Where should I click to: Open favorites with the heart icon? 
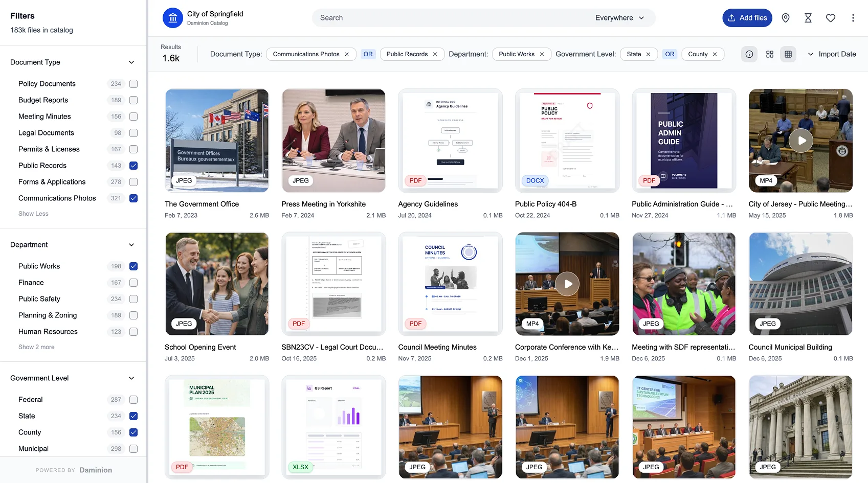click(831, 18)
